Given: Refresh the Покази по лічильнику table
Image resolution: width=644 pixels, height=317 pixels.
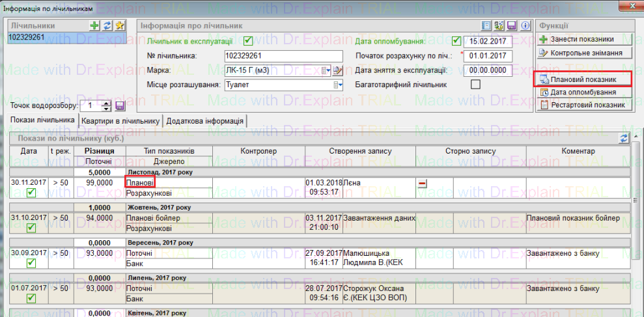Looking at the screenshot, I should coord(624,139).
